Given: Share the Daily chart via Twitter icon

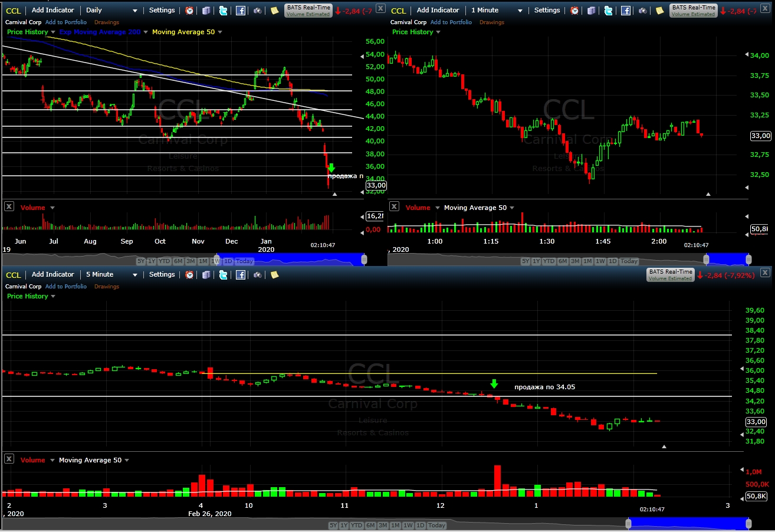Looking at the screenshot, I should point(223,11).
